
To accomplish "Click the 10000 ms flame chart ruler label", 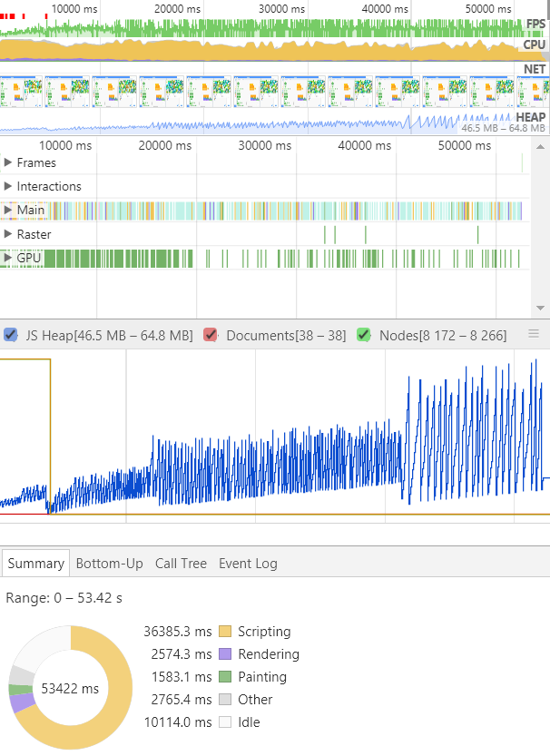I will 65,145.
